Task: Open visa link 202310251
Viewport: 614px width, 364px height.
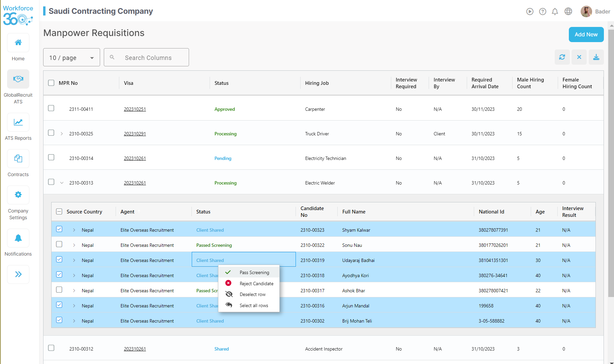Action: click(135, 109)
